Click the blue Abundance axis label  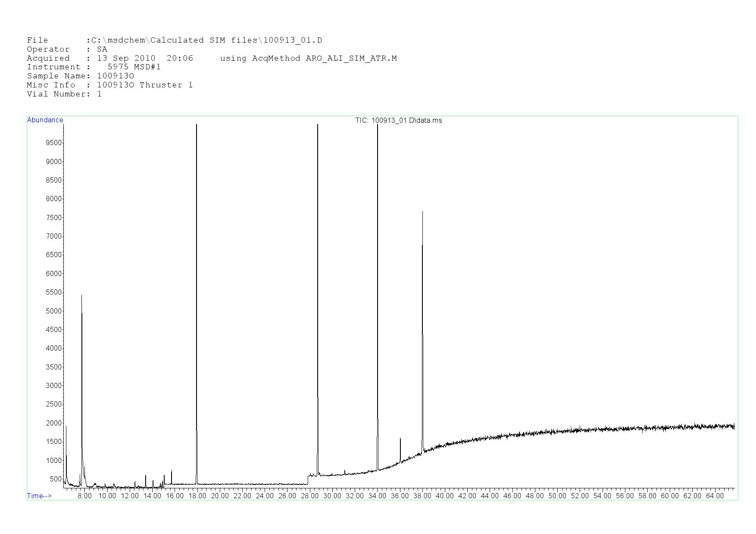coord(45,120)
